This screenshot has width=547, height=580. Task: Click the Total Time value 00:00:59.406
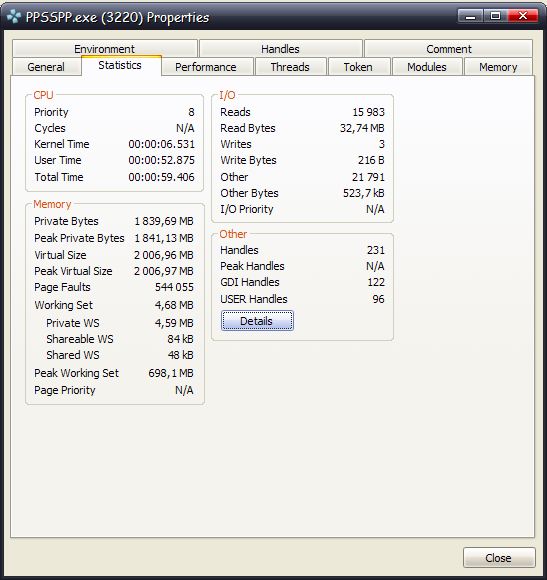(x=161, y=177)
